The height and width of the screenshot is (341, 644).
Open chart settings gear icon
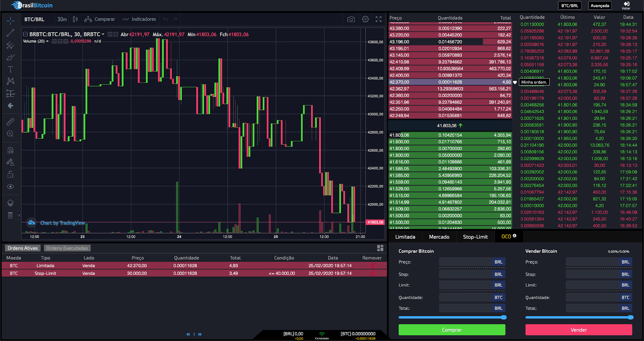click(365, 19)
